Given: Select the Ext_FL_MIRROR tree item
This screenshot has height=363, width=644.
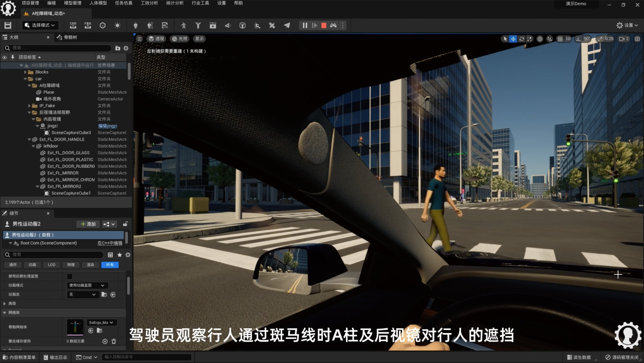Looking at the screenshot, I should click(x=63, y=173).
